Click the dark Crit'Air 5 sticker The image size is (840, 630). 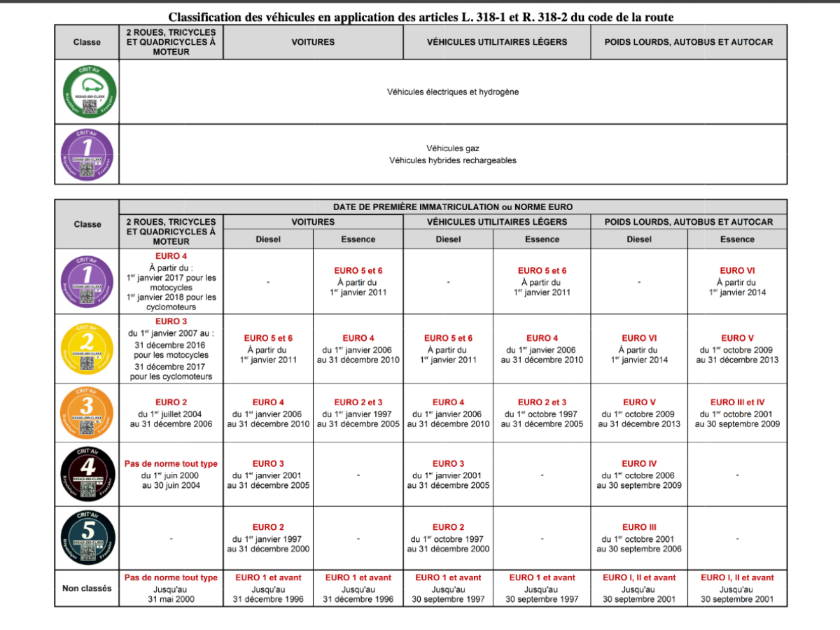tap(87, 538)
